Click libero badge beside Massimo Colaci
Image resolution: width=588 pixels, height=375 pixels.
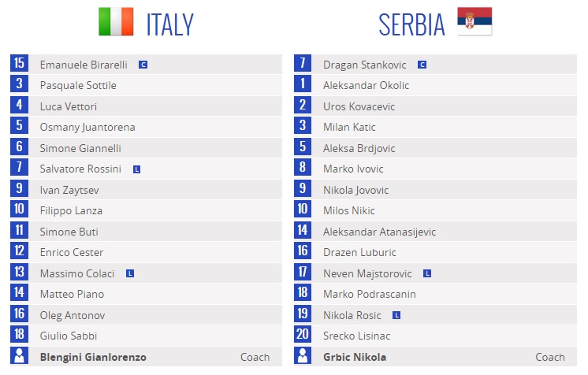click(x=130, y=273)
